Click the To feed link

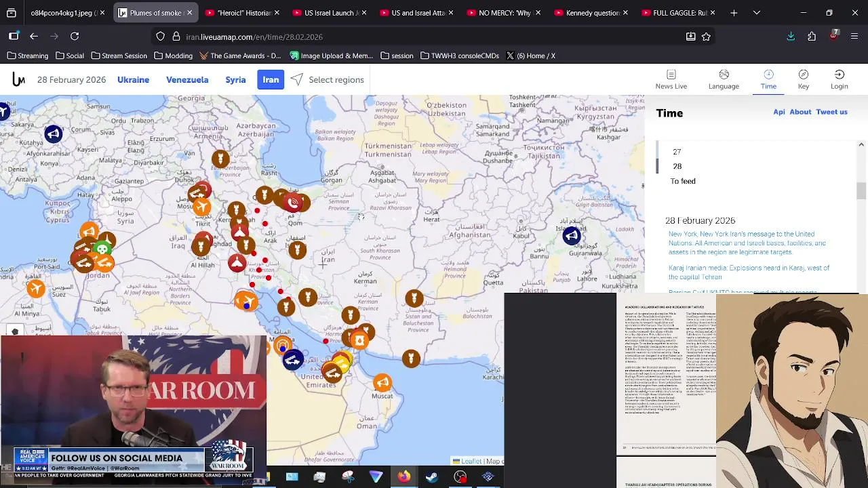(683, 181)
